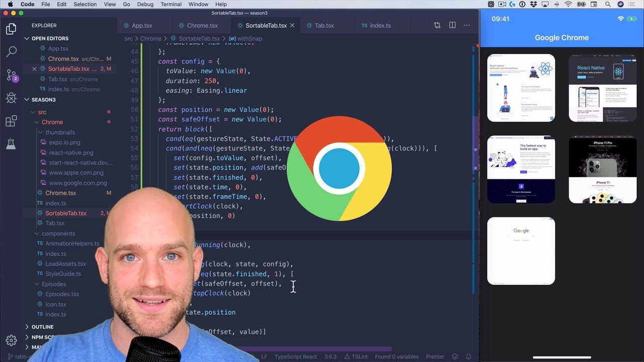Collapse the src folder in tree
Screen dimensions: 644x362
pyautogui.click(x=70, y=112)
